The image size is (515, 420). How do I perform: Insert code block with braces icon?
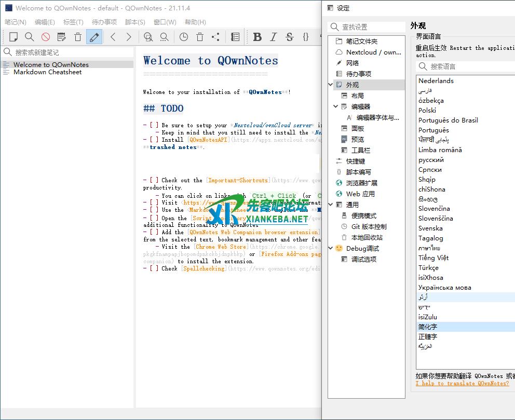coord(306,37)
